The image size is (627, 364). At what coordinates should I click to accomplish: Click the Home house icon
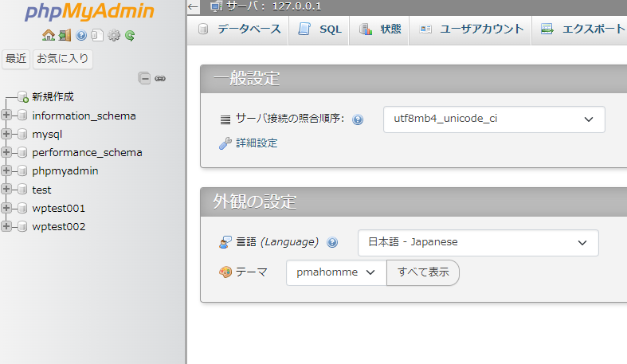[x=49, y=35]
